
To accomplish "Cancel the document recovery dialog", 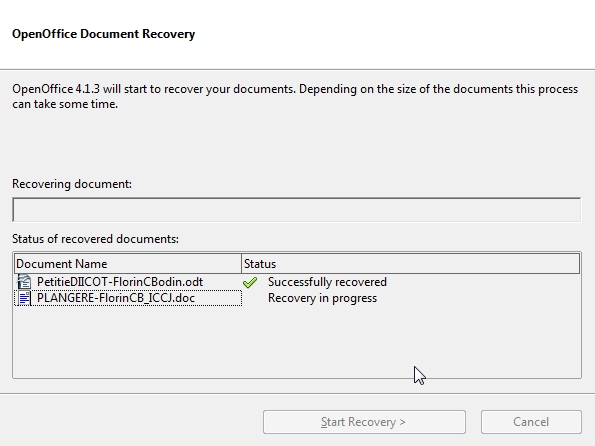I will [x=531, y=422].
